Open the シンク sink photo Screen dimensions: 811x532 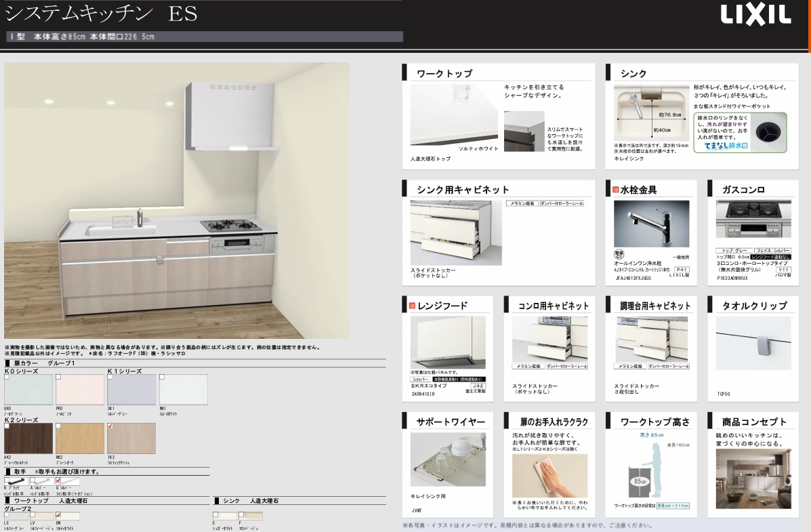pyautogui.click(x=651, y=113)
